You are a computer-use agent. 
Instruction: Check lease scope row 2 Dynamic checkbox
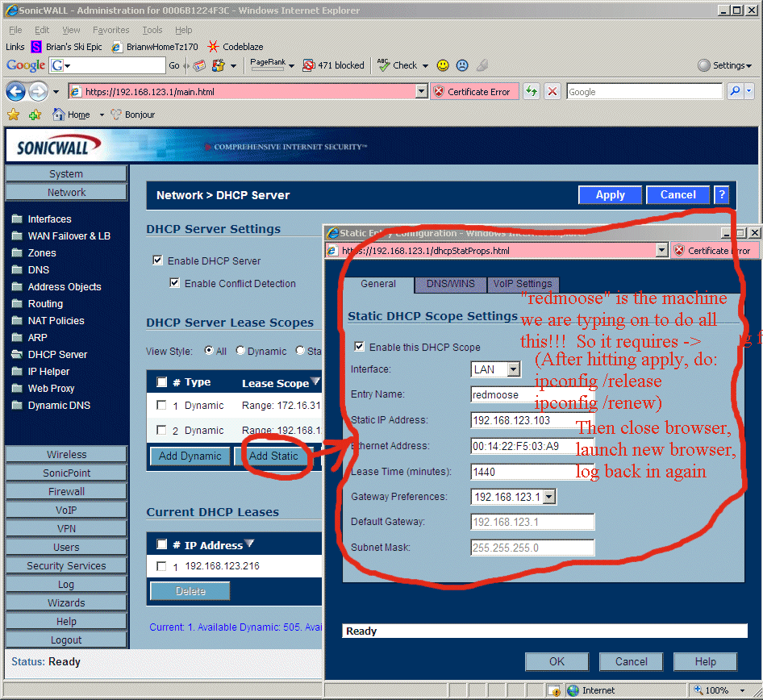coord(161,430)
